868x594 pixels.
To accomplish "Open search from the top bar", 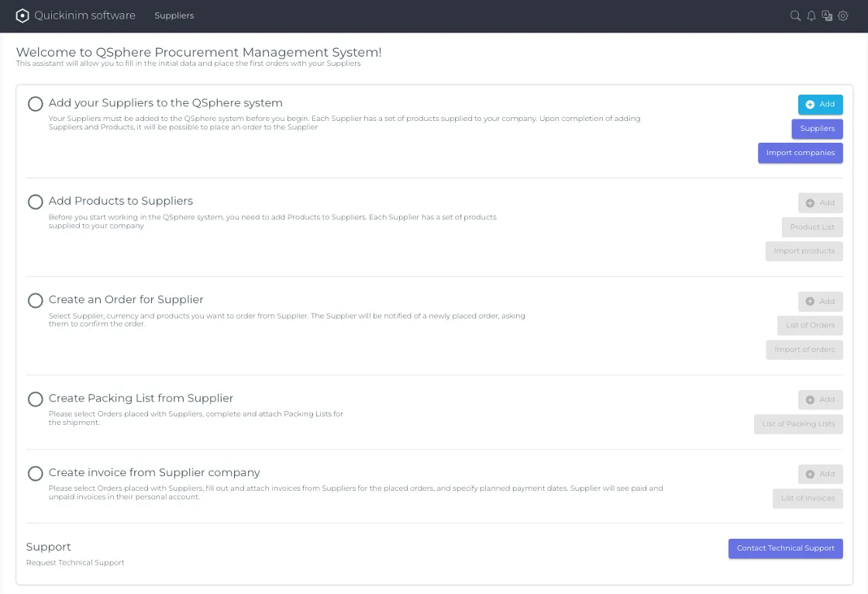I will click(795, 16).
